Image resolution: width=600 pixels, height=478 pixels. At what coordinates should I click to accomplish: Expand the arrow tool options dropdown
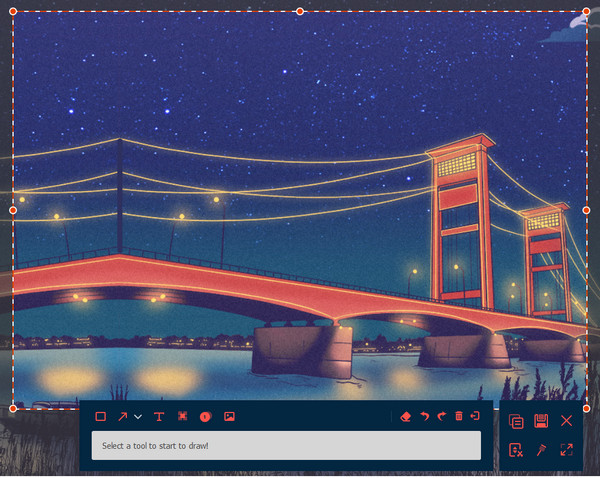[138, 416]
